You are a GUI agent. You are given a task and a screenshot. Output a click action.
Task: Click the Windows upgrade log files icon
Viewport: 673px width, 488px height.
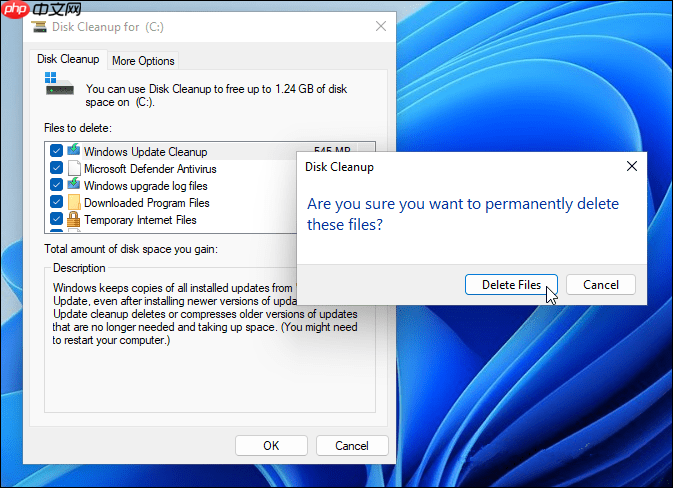point(74,184)
